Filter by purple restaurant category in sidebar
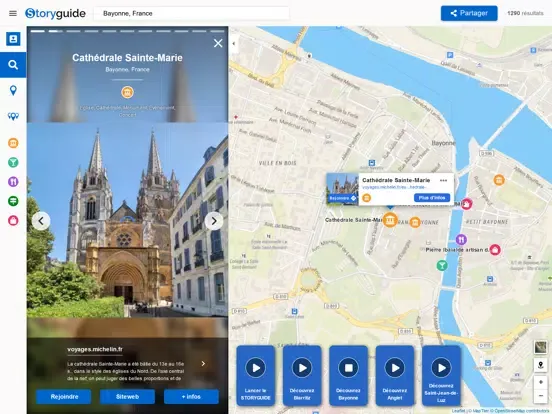The image size is (552, 414). click(x=13, y=182)
